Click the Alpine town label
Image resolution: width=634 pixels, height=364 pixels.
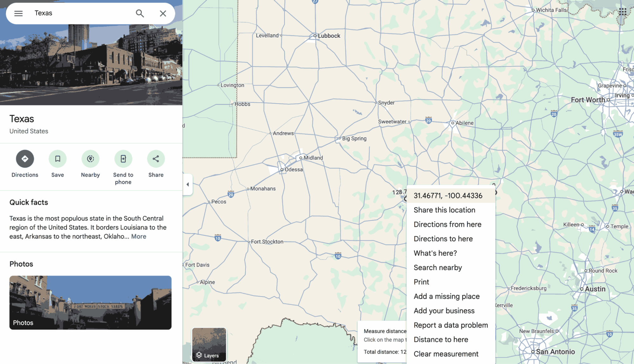pos(207,282)
